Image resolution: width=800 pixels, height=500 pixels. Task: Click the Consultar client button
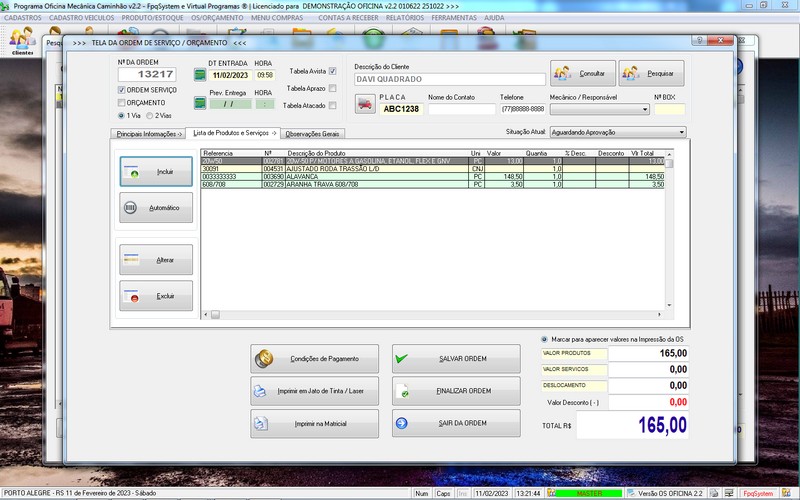tap(583, 73)
